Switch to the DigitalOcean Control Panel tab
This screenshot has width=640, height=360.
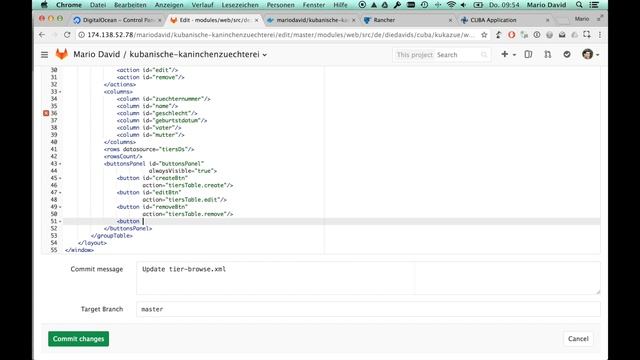(118, 20)
